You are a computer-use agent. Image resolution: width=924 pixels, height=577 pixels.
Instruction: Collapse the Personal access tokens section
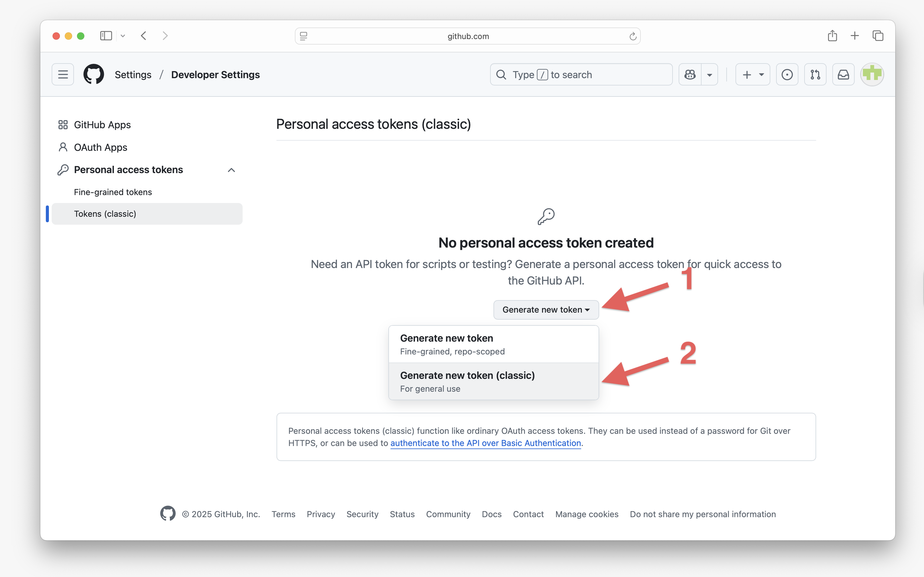pyautogui.click(x=231, y=170)
